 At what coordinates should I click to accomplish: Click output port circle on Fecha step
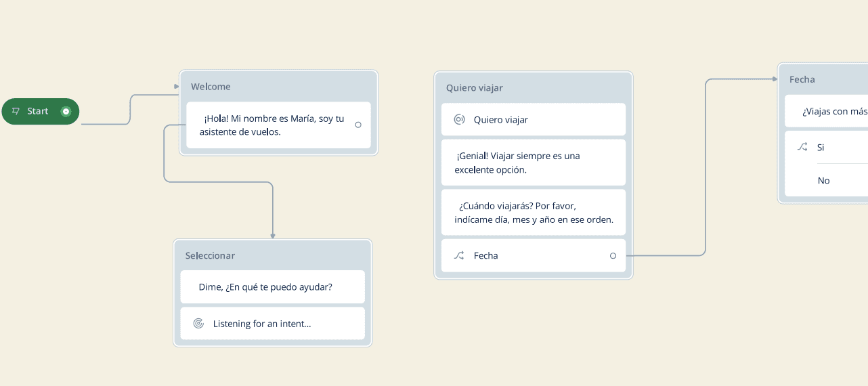point(613,256)
